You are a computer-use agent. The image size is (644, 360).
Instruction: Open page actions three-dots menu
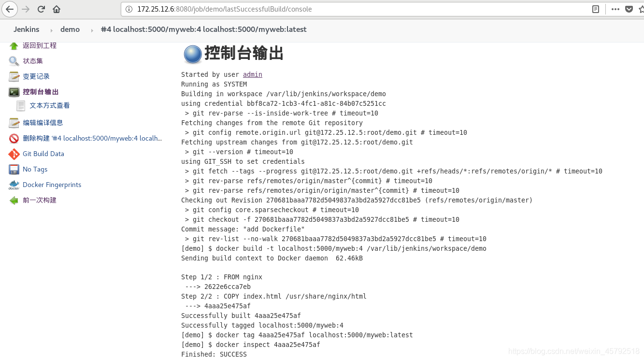click(x=615, y=9)
